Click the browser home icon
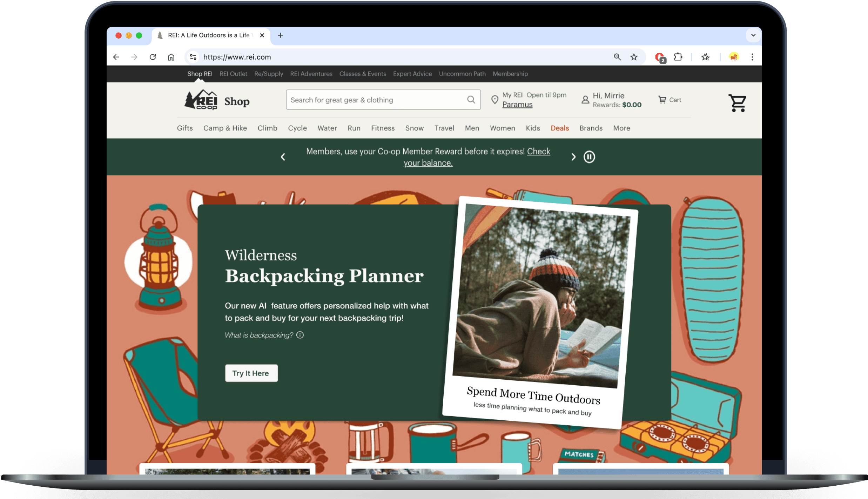The height and width of the screenshot is (499, 868). (x=171, y=57)
